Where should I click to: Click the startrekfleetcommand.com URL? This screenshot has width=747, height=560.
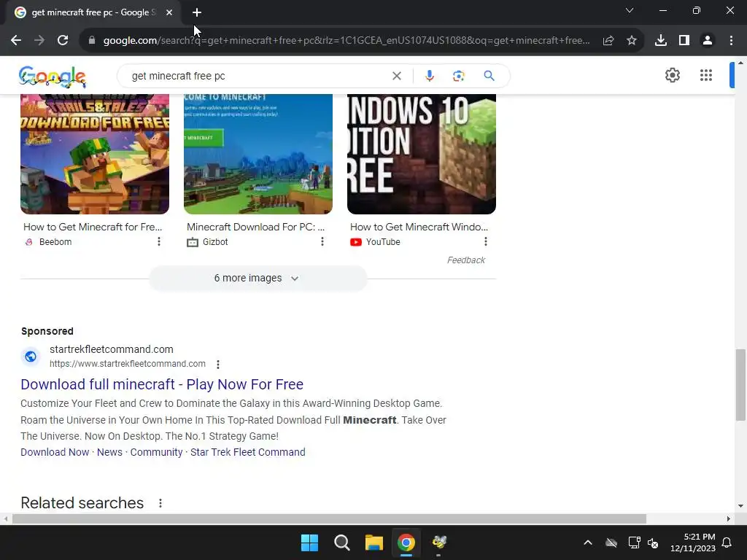pos(128,364)
